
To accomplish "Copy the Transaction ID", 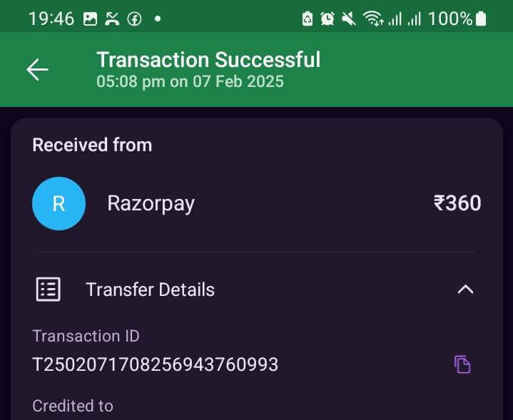I will [x=462, y=364].
